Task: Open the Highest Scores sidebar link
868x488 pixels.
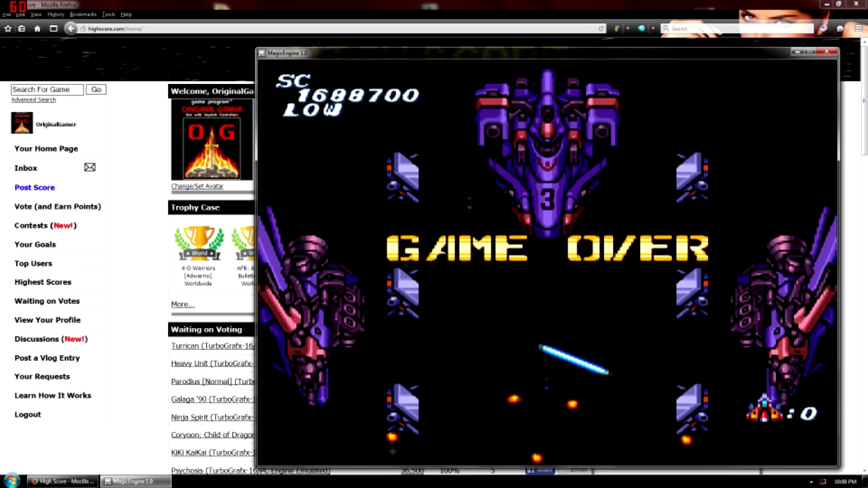Action: click(x=43, y=282)
